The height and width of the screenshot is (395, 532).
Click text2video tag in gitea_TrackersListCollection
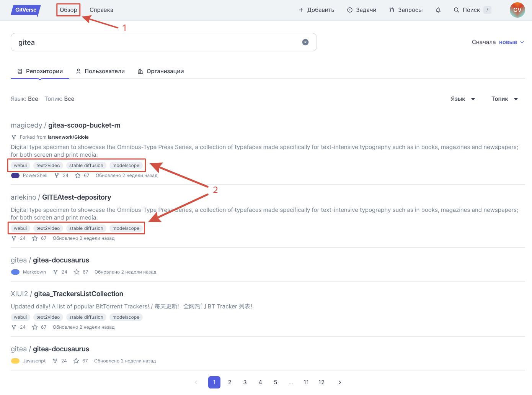[48, 317]
